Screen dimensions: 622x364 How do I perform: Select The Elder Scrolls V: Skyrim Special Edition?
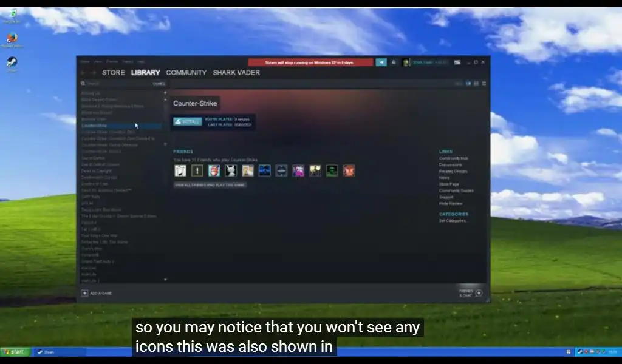point(118,216)
